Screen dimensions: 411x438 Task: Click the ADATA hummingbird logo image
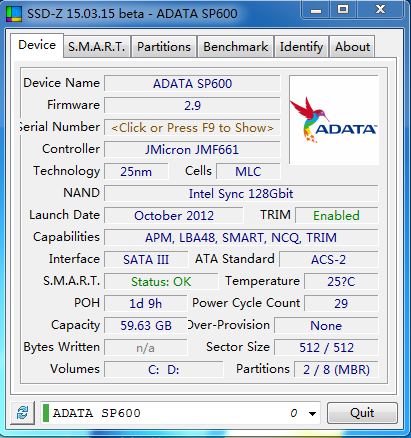click(334, 120)
